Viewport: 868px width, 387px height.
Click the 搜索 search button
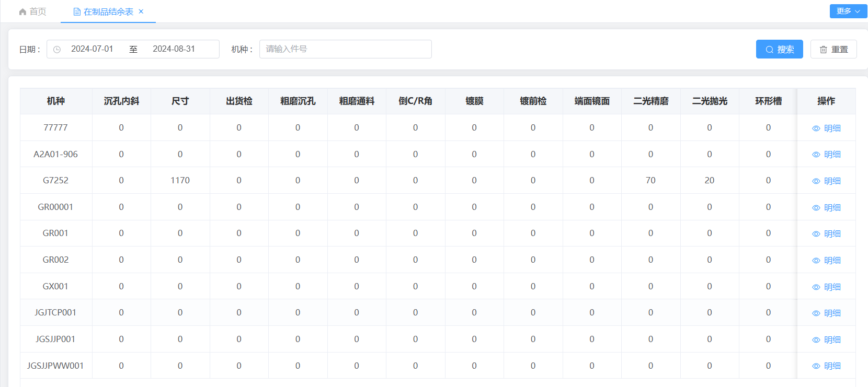pos(779,49)
